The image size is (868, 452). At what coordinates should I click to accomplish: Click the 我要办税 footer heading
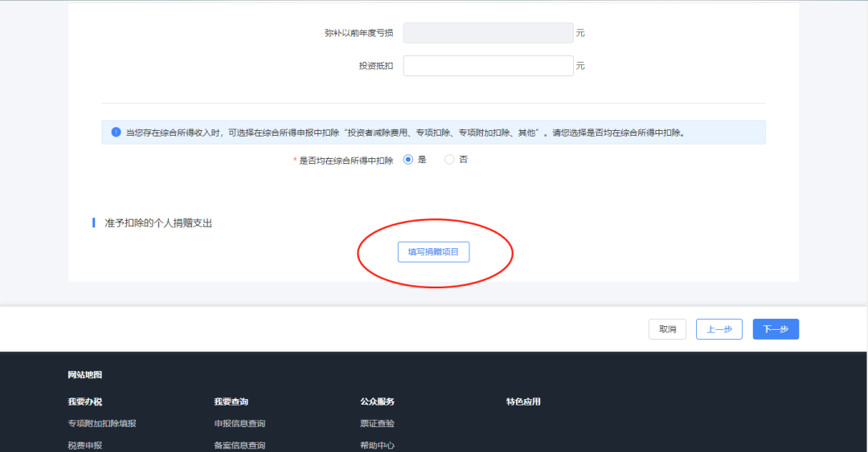point(84,401)
